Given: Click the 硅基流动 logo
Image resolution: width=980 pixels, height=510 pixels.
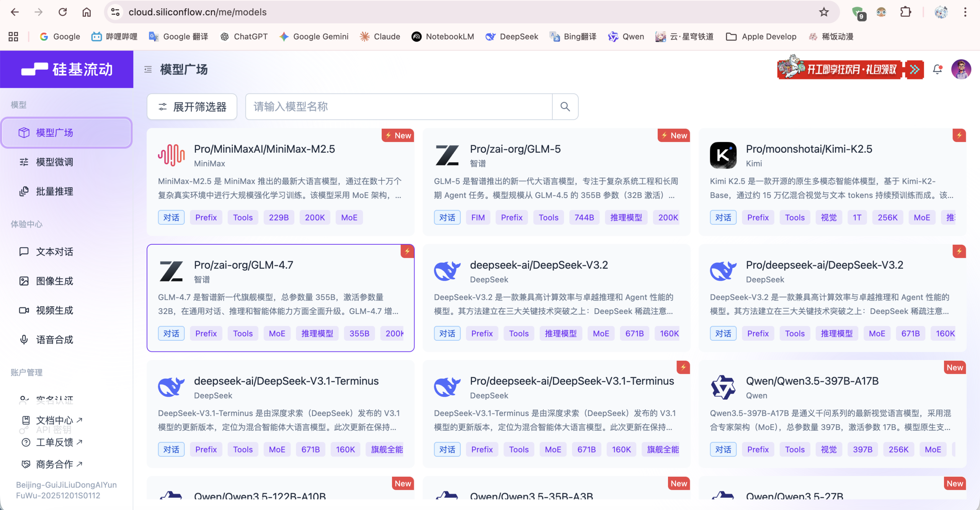Looking at the screenshot, I should (x=67, y=69).
